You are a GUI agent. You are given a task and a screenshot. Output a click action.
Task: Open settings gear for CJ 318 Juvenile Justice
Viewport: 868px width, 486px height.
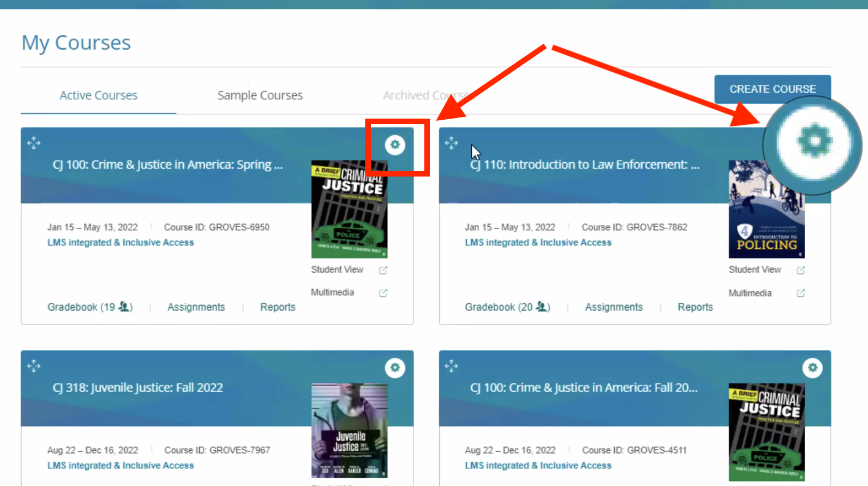click(x=395, y=368)
